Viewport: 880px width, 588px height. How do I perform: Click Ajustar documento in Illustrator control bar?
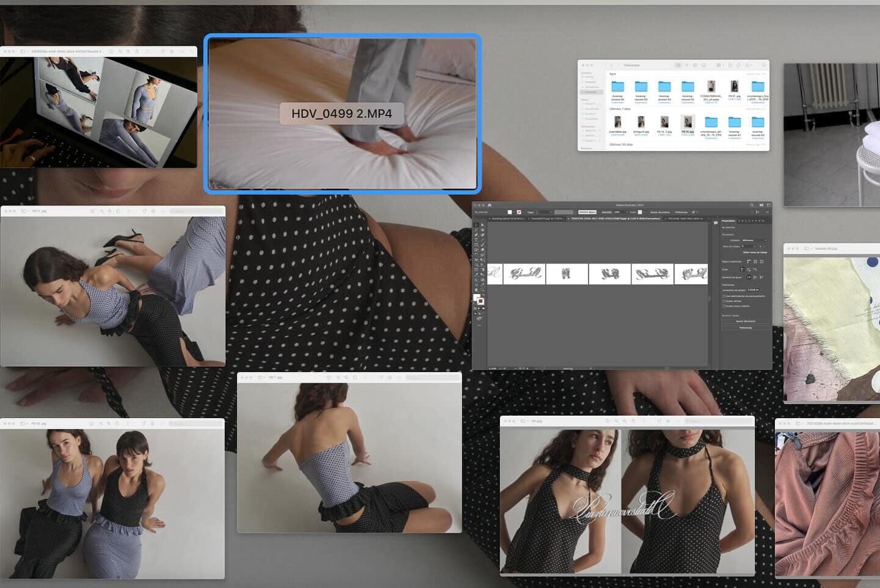tap(660, 212)
